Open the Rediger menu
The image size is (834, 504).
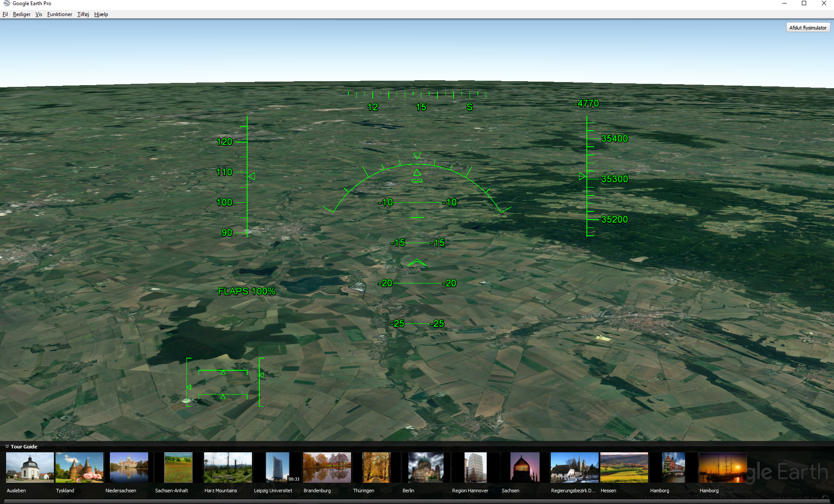(21, 14)
